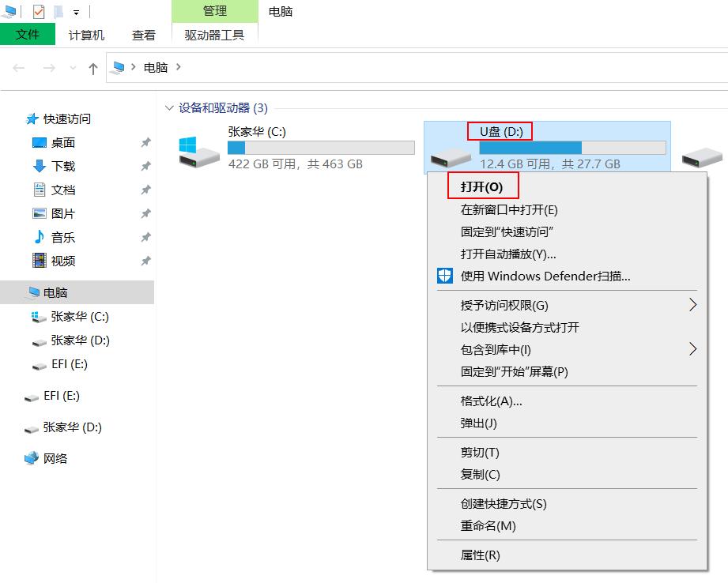Click the properties icon on the Quick Access Toolbar
Image resolution: width=728 pixels, height=583 pixels.
[37, 11]
